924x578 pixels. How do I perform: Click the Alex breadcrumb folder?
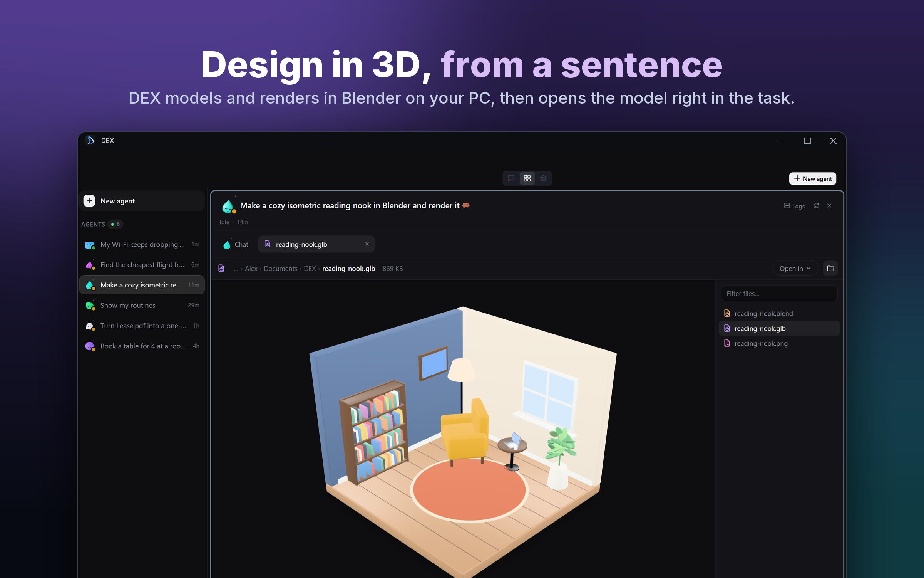pos(251,269)
